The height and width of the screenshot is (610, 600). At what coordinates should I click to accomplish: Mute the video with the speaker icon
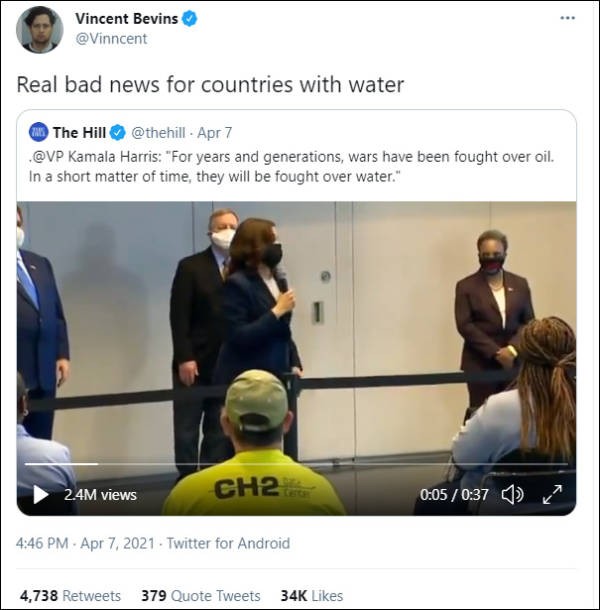[x=512, y=494]
